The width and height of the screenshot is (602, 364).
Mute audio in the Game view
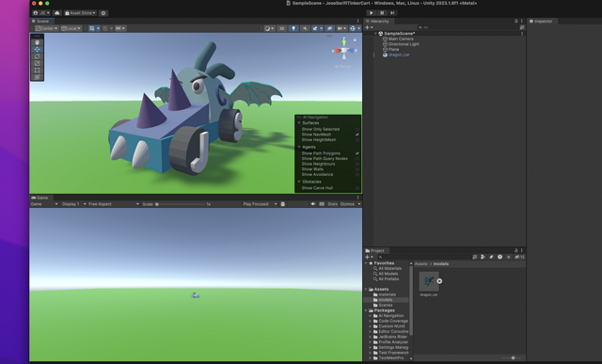tap(313, 204)
